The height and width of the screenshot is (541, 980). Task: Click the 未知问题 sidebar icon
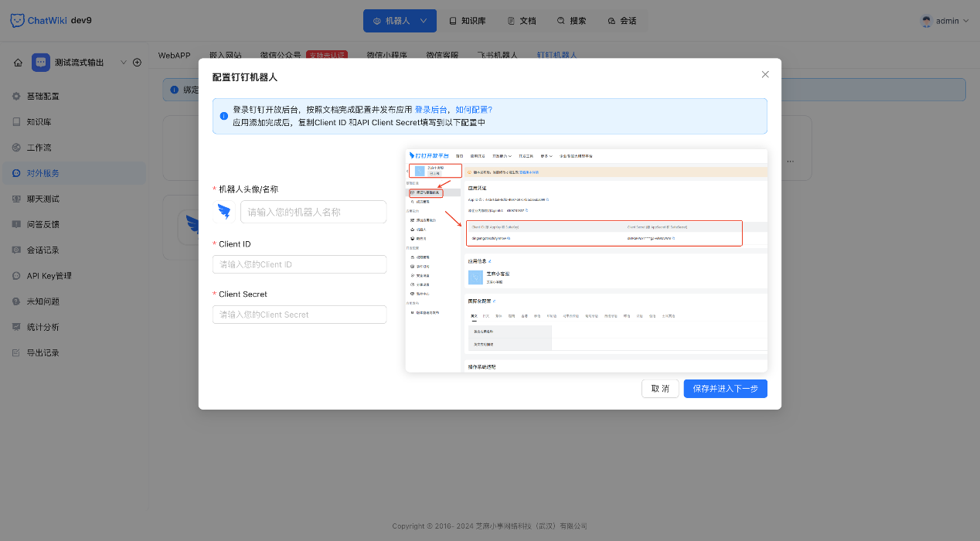pyautogui.click(x=16, y=301)
